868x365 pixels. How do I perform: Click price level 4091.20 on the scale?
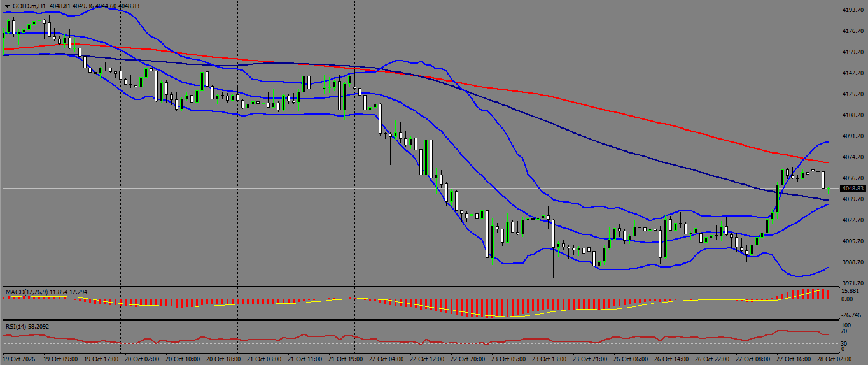pyautogui.click(x=852, y=136)
